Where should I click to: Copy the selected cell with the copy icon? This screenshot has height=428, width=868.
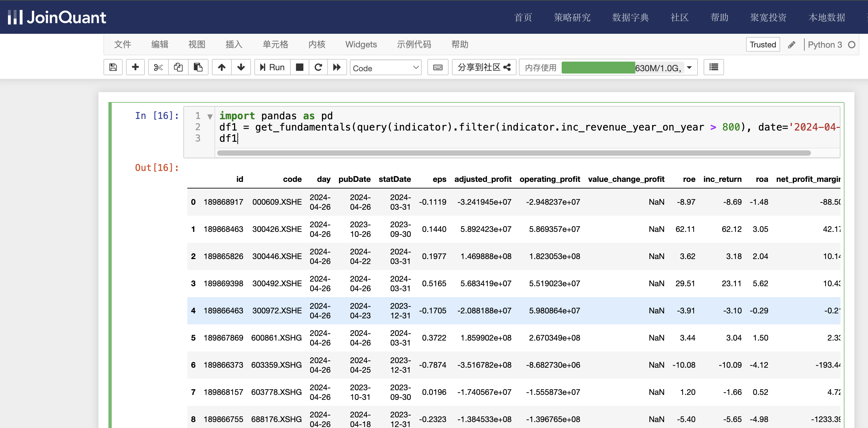pyautogui.click(x=178, y=67)
